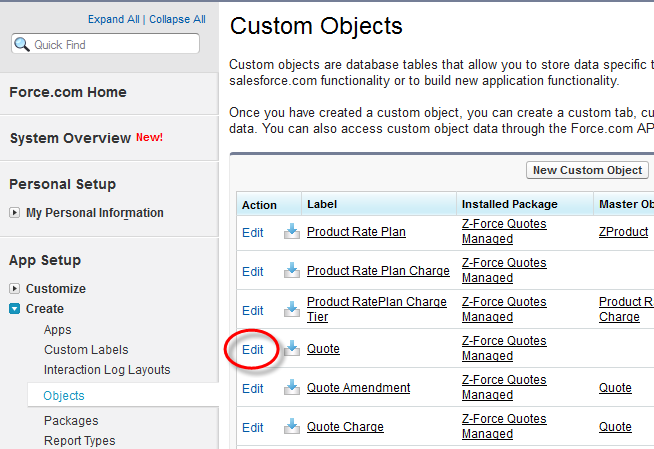
Task: Click the download icon for Product RatePlan Charge Tier
Action: point(292,310)
